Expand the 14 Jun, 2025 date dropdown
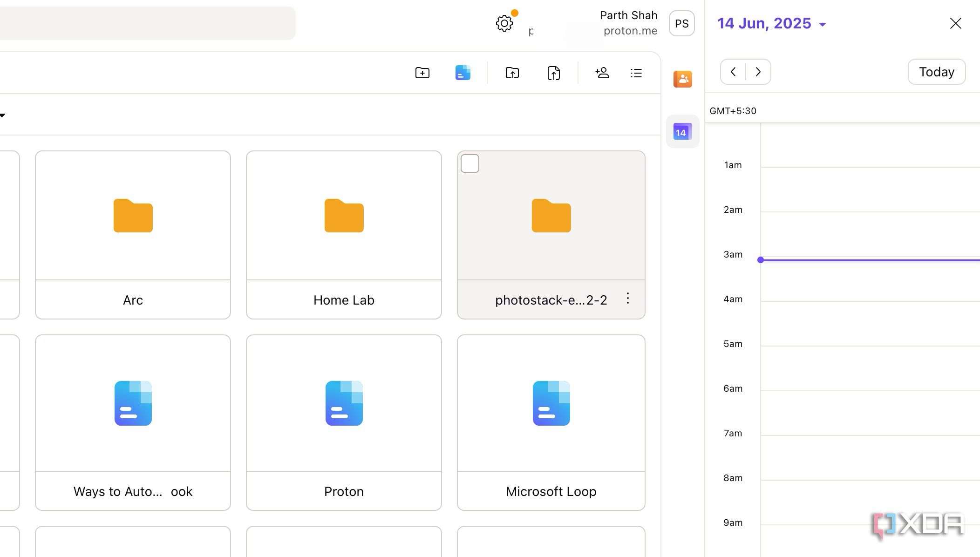Screen dimensions: 980x557 click(x=772, y=24)
